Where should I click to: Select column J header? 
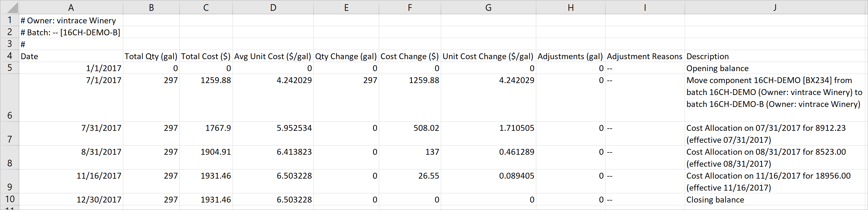(775, 7)
